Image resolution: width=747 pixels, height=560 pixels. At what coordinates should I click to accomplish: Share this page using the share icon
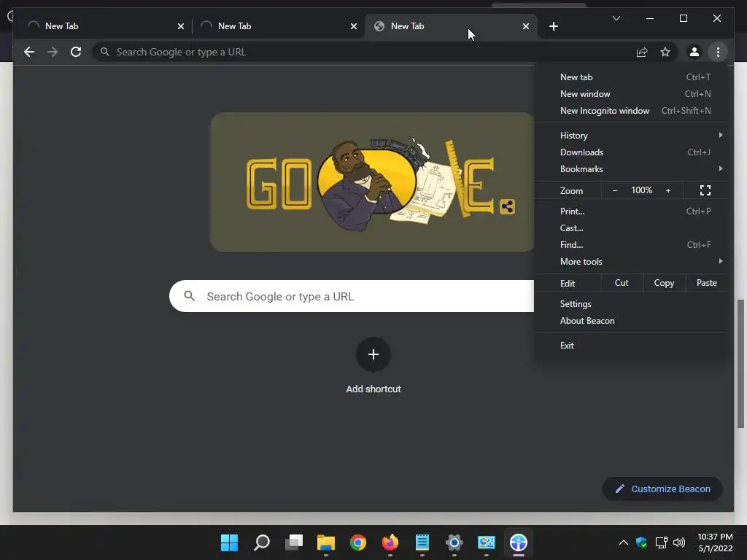(x=642, y=52)
